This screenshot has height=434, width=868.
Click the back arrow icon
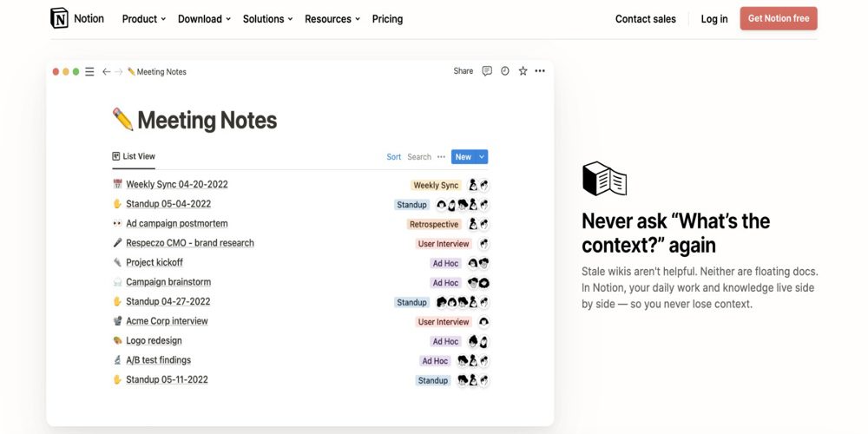click(x=106, y=71)
